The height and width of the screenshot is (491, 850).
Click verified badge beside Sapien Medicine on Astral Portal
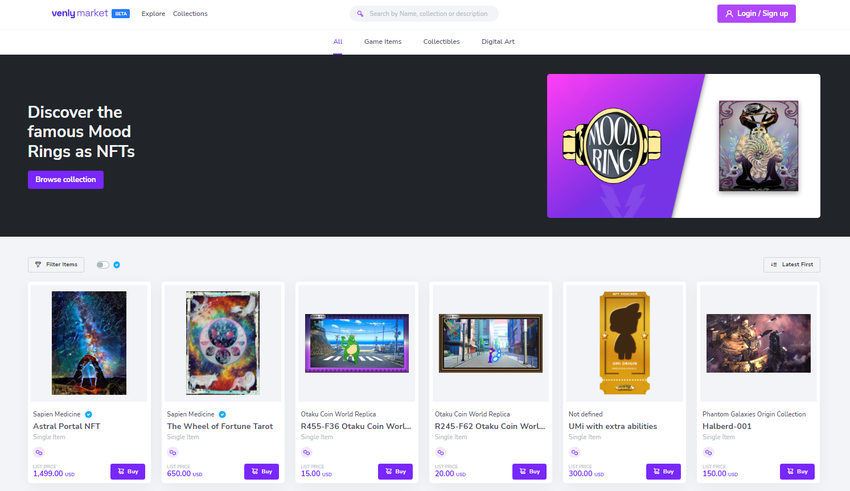88,414
